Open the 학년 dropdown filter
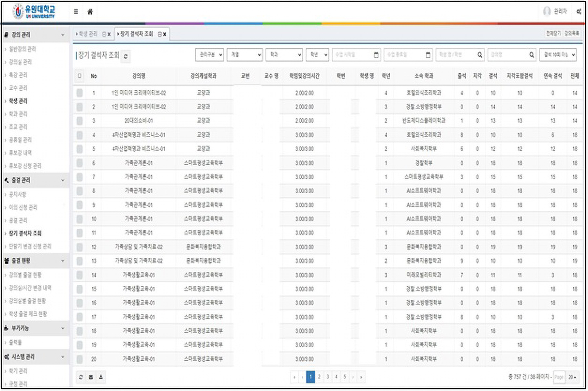This screenshot has width=588, height=391. 318,55
